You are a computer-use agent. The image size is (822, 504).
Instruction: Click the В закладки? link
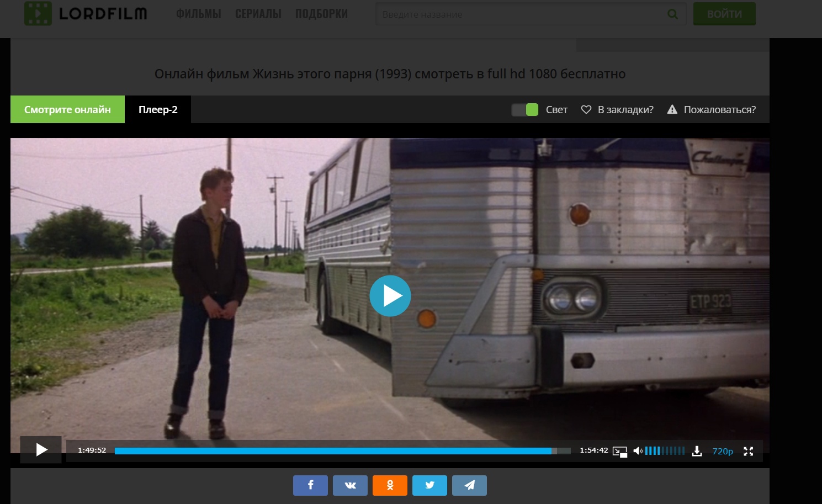click(x=625, y=109)
